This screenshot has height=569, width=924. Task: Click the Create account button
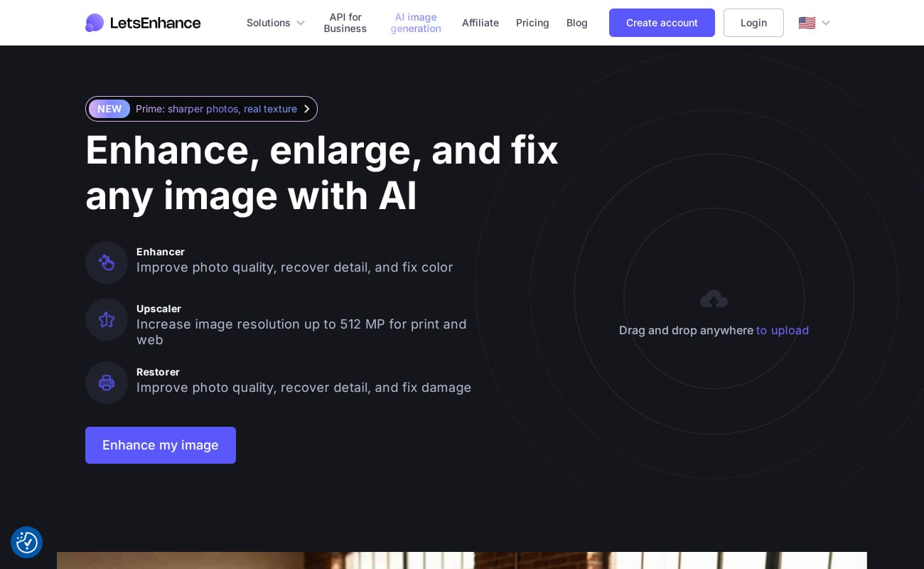[x=662, y=23]
